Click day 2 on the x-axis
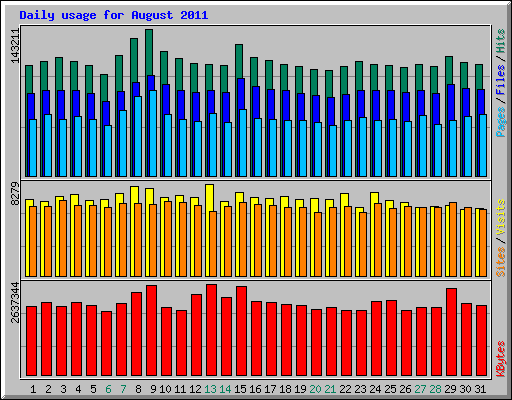512x400 pixels. click(x=48, y=389)
